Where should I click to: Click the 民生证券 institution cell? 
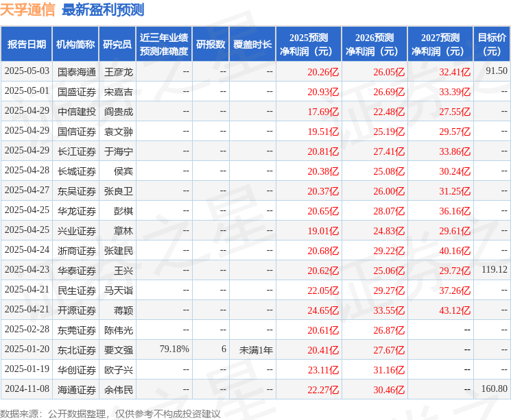point(77,291)
